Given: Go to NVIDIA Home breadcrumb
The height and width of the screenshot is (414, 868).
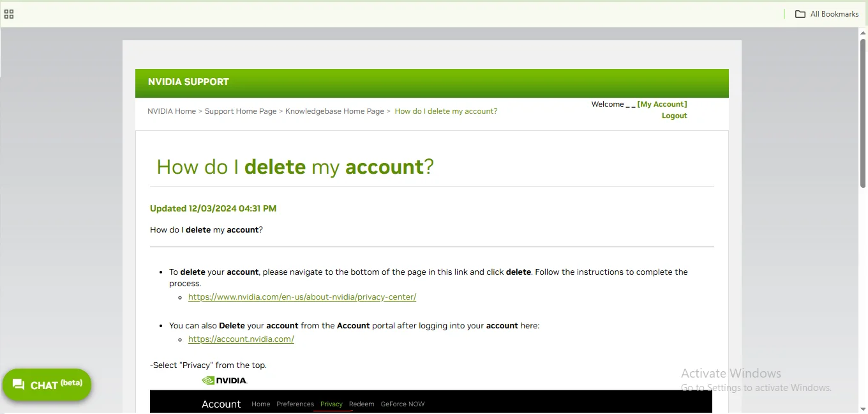Looking at the screenshot, I should click(172, 111).
